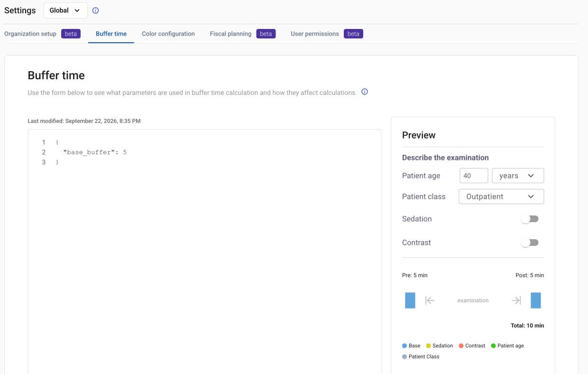Open the years unit dropdown
The height and width of the screenshot is (374, 588).
click(518, 176)
